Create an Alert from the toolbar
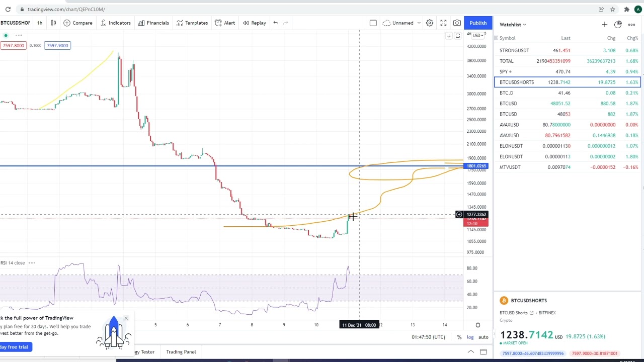The width and height of the screenshot is (644, 362). pos(225,23)
